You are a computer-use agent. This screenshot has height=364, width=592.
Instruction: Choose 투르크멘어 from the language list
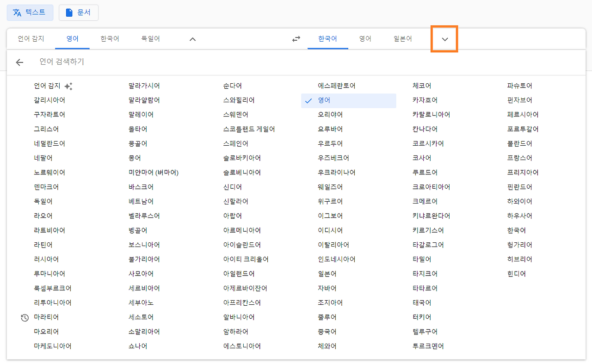pos(428,346)
